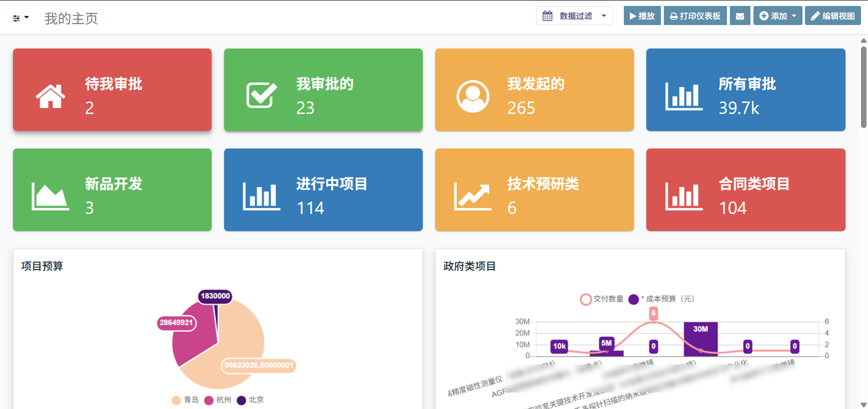Viewport: 868px width, 409px height.
Task: Open the 我审批的 card title
Action: tap(325, 84)
